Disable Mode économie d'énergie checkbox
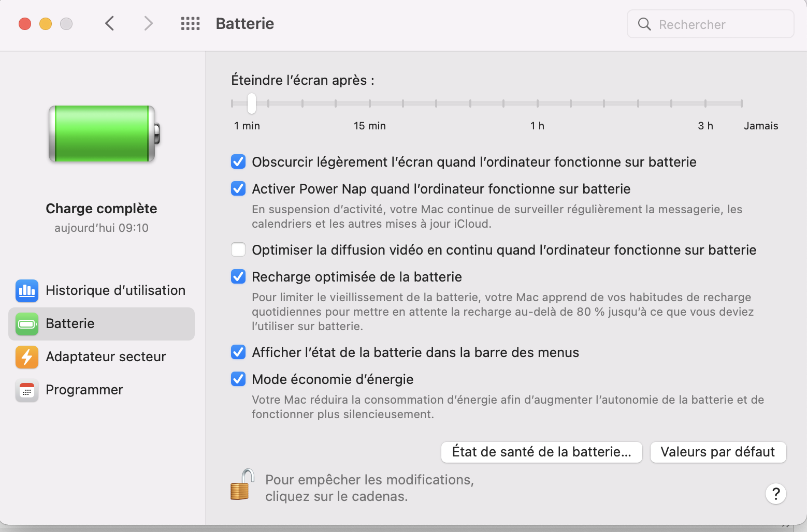The width and height of the screenshot is (807, 532). 238,379
